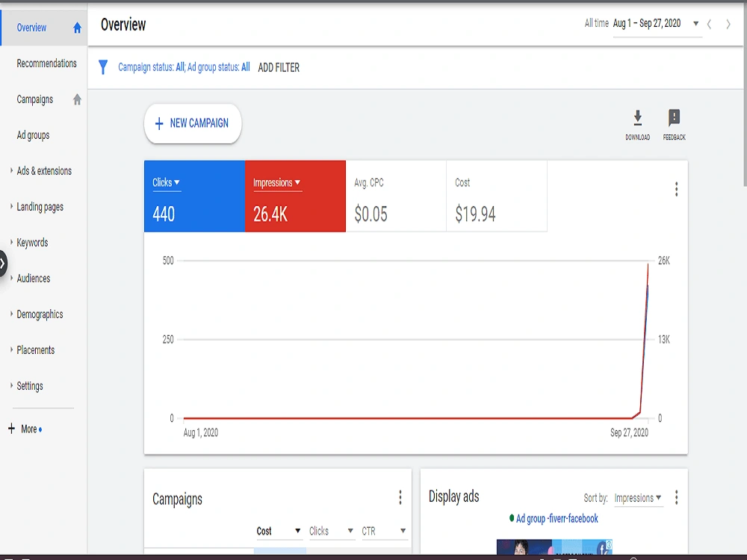Viewport: 747px width, 560px height.
Task: Click the All time label
Action: (x=596, y=23)
